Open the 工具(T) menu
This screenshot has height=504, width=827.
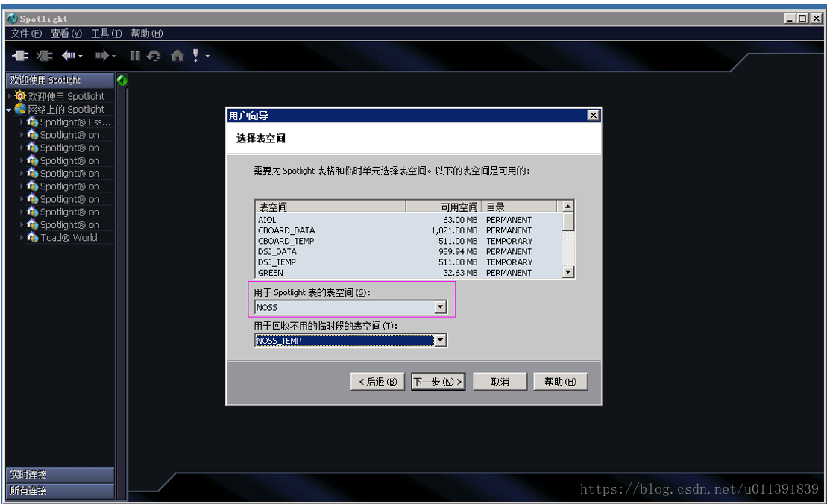pyautogui.click(x=107, y=34)
